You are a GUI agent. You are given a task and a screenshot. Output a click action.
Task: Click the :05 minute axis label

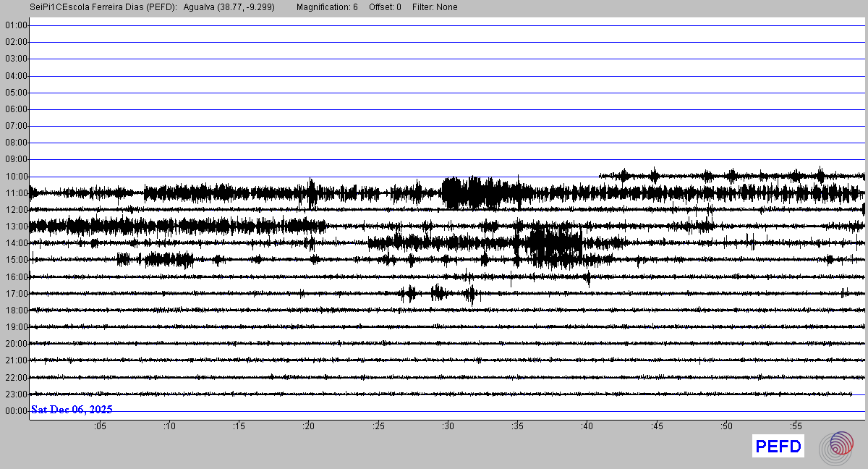point(100,426)
